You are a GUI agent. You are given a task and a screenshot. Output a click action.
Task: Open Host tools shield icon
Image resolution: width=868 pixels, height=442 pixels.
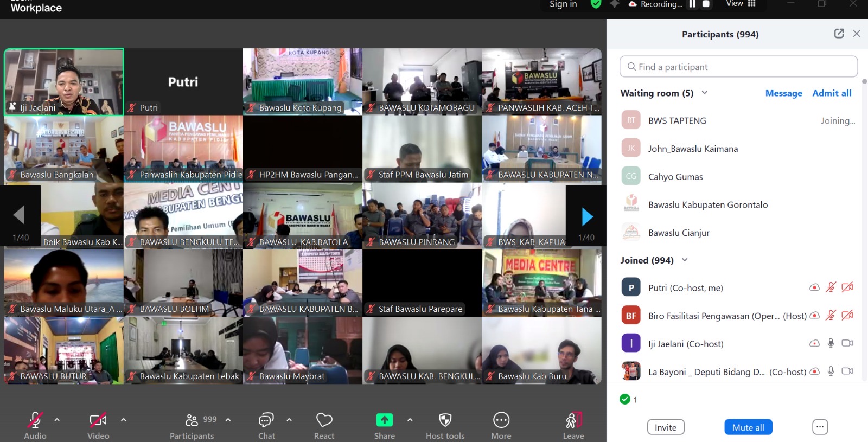tap(445, 420)
